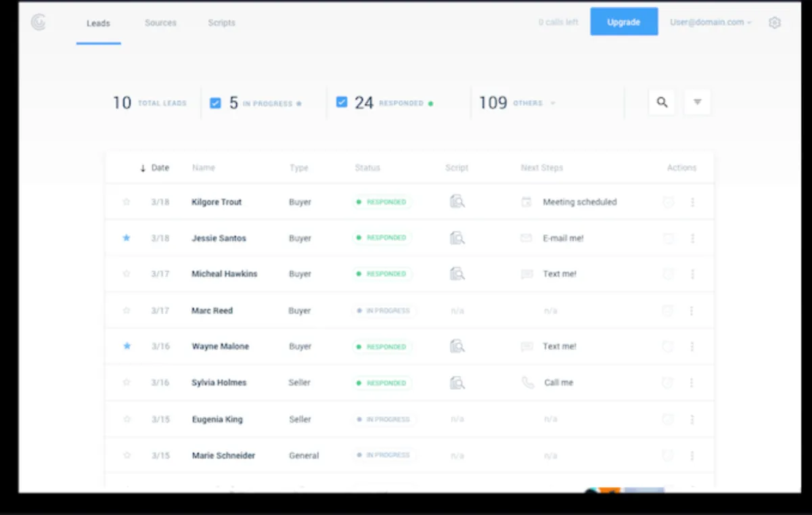View script icon for Wayne Malone
This screenshot has height=515, width=812.
(457, 346)
